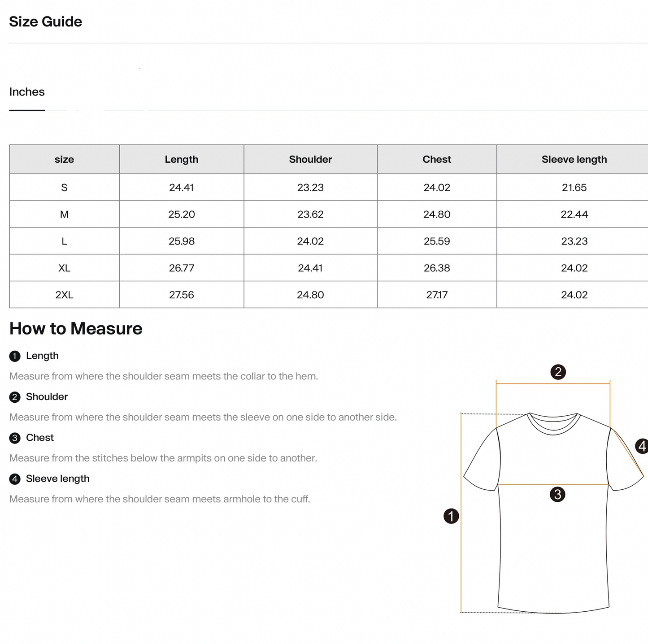The height and width of the screenshot is (644, 648).
Task: Click the How to Measure heading
Action: click(x=76, y=329)
